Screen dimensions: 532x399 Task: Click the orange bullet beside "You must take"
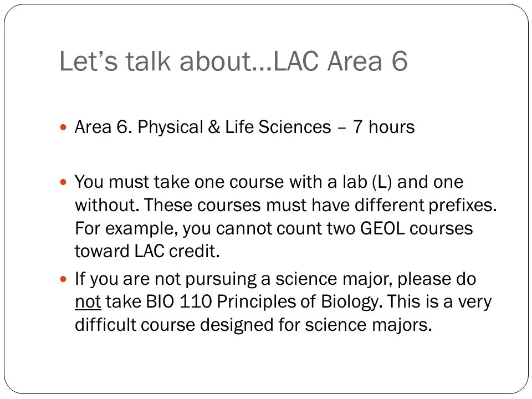[x=63, y=182]
